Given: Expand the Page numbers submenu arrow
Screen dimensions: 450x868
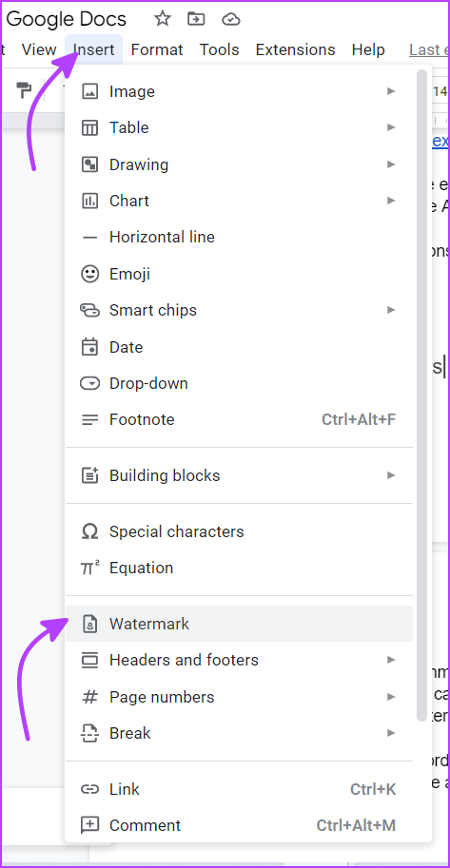Looking at the screenshot, I should [x=391, y=696].
